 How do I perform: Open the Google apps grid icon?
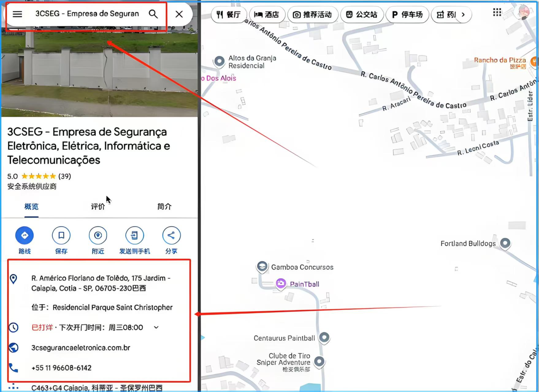coord(497,13)
